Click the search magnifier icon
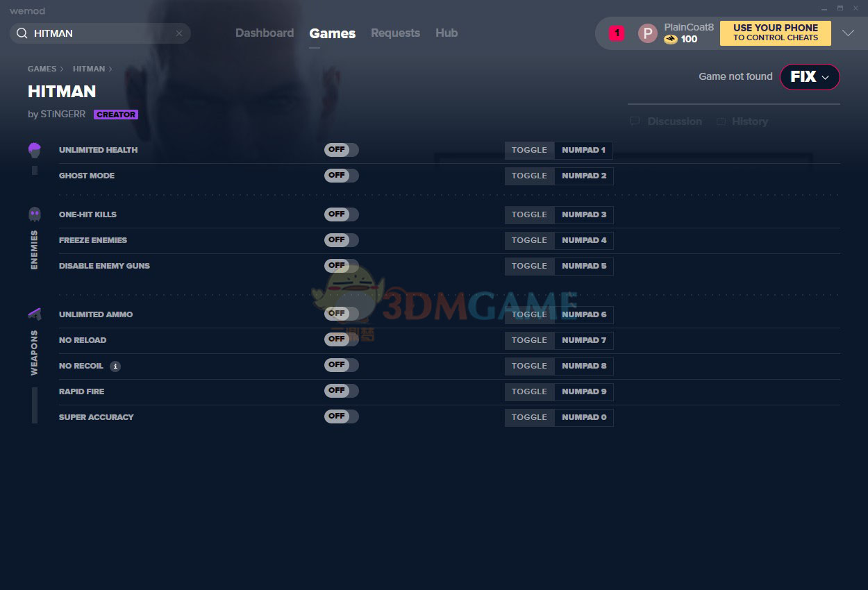Image resolution: width=868 pixels, height=590 pixels. (22, 33)
